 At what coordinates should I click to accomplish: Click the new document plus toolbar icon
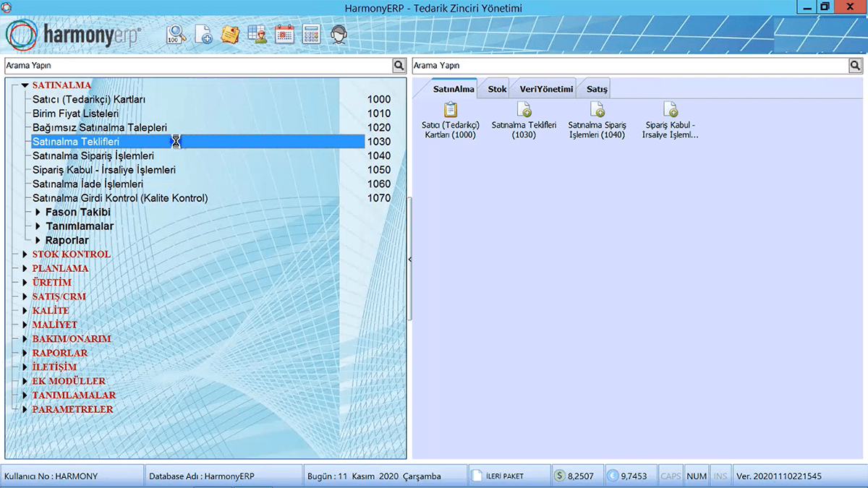tap(203, 34)
